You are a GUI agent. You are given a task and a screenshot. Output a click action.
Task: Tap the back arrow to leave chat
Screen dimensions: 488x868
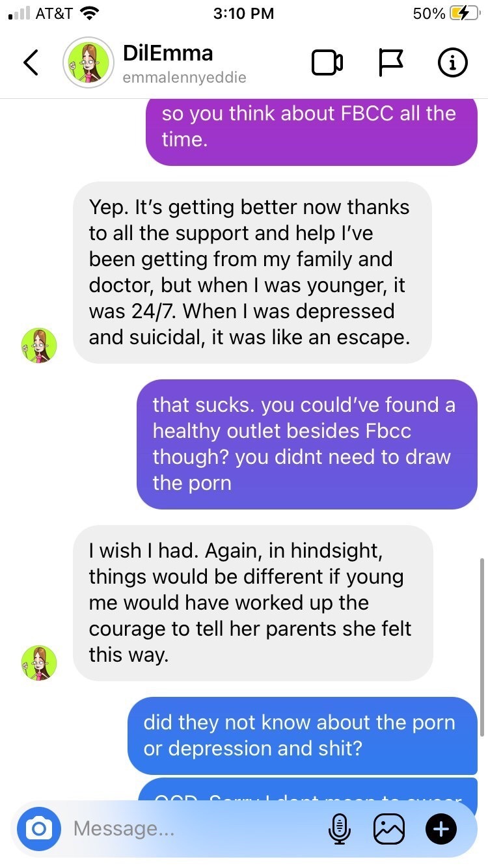coord(31,62)
